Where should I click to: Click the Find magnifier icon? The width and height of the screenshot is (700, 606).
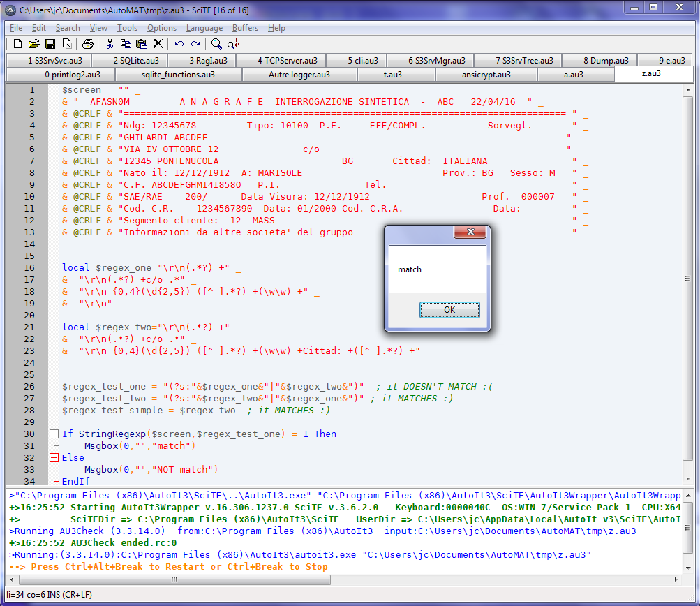click(216, 44)
